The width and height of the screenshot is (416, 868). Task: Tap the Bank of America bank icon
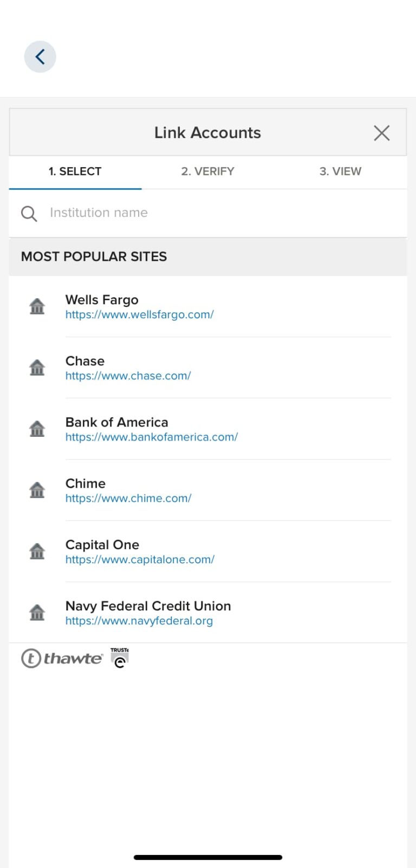(x=37, y=429)
